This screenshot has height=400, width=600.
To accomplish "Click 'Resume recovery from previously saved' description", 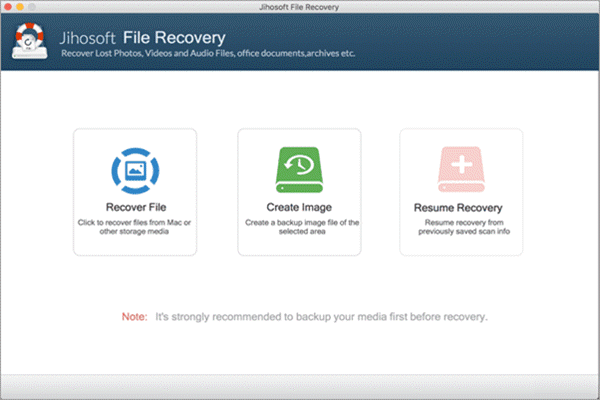I will coord(464,227).
